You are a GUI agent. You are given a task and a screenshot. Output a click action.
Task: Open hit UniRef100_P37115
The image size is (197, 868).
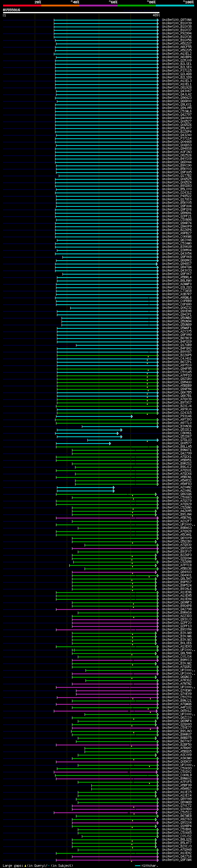tap(177, 71)
